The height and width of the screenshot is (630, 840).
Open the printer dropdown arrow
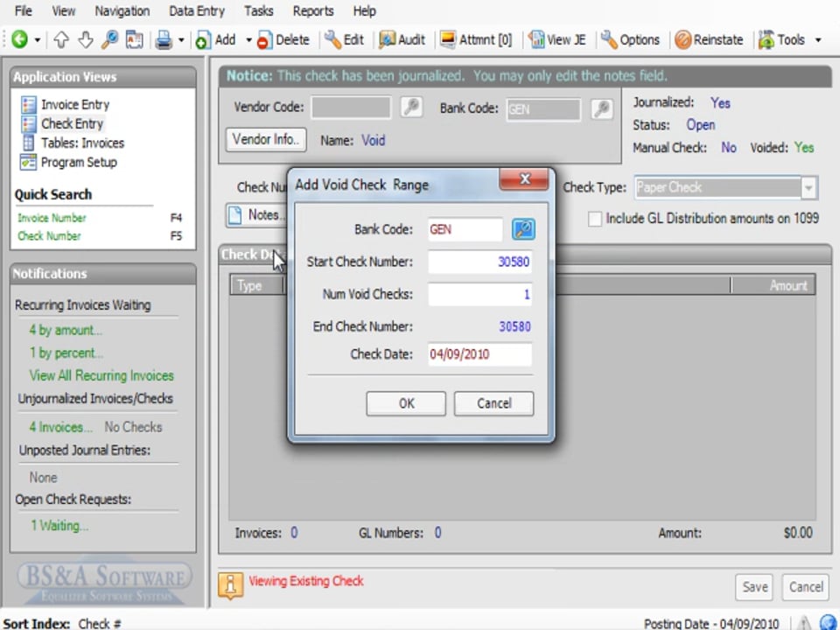(x=181, y=39)
